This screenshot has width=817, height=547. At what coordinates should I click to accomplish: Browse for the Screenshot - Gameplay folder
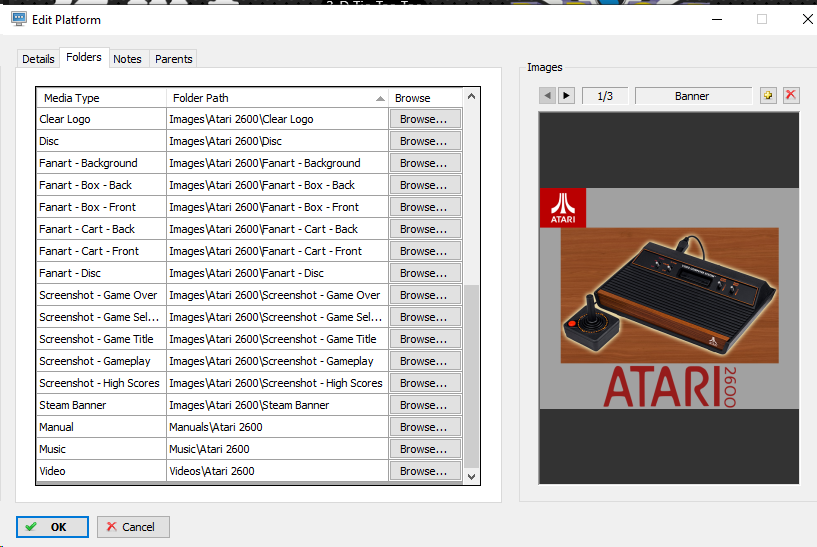pos(425,361)
